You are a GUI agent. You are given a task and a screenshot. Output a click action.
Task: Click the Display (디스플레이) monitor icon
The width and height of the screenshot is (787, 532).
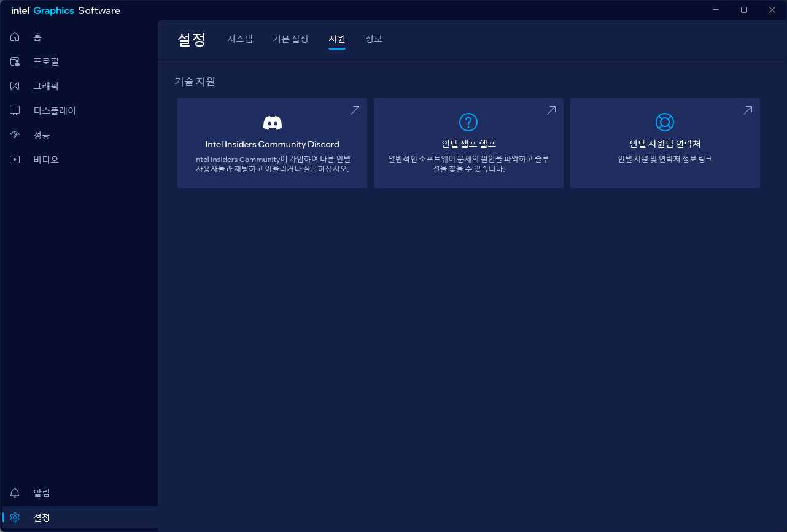pyautogui.click(x=15, y=110)
